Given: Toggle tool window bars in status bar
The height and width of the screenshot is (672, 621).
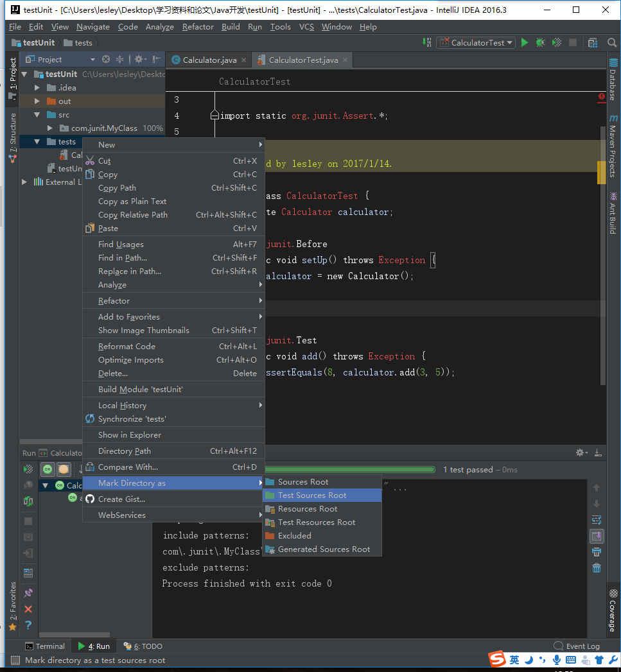Looking at the screenshot, I should (x=15, y=660).
